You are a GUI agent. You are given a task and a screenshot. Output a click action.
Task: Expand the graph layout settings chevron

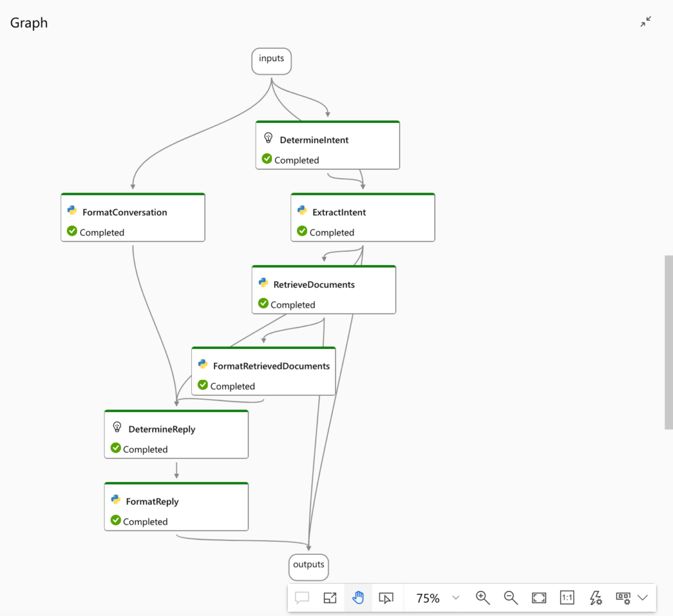click(x=643, y=598)
